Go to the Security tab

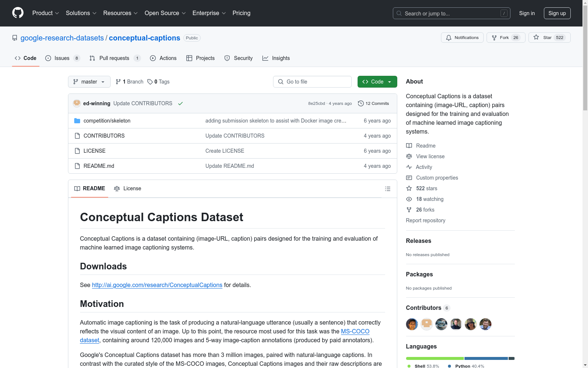point(239,58)
